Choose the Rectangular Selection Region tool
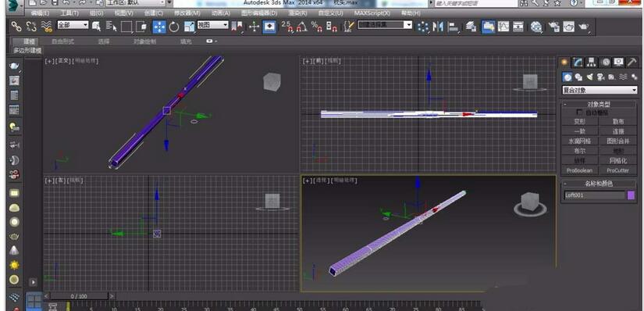Image resolution: width=644 pixels, height=311 pixels. 126,27
